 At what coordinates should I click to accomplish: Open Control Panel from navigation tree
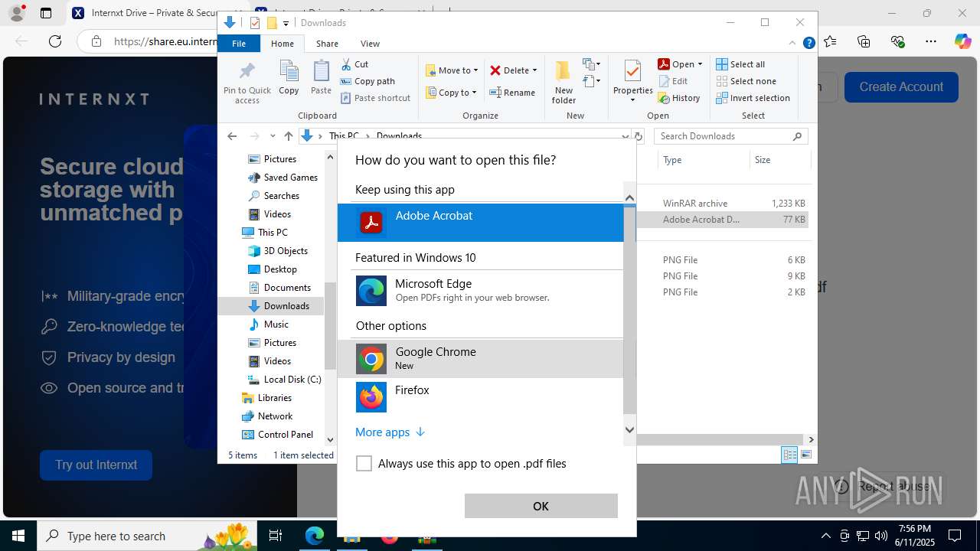[x=278, y=435]
